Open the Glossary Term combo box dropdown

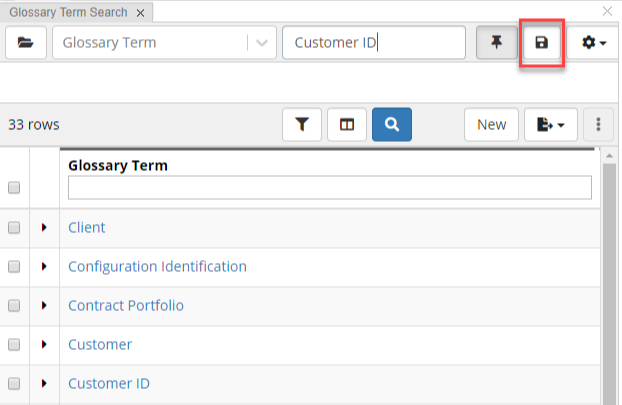[262, 43]
